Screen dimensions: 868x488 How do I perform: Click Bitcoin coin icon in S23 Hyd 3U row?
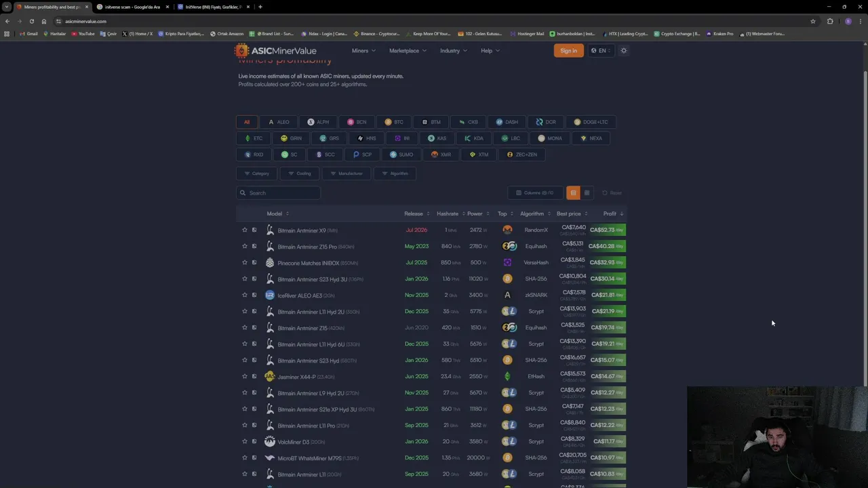(507, 279)
